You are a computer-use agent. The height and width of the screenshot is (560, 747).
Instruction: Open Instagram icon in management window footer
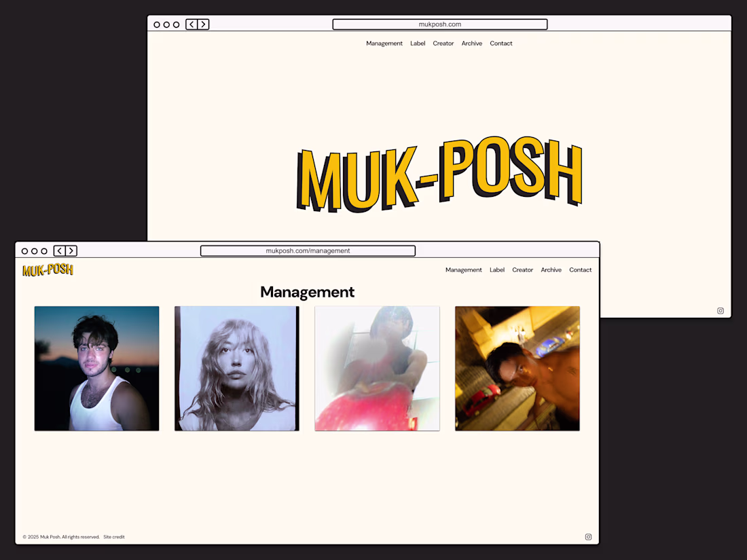[588, 537]
